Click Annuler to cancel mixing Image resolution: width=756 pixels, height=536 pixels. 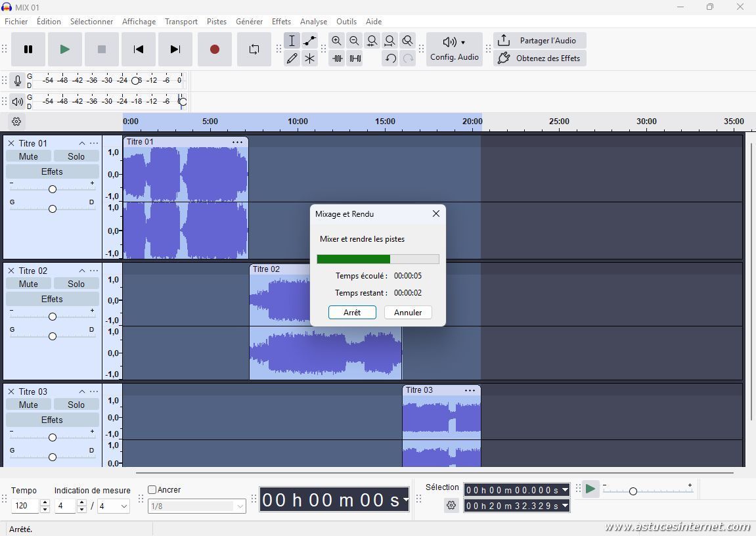(x=408, y=313)
